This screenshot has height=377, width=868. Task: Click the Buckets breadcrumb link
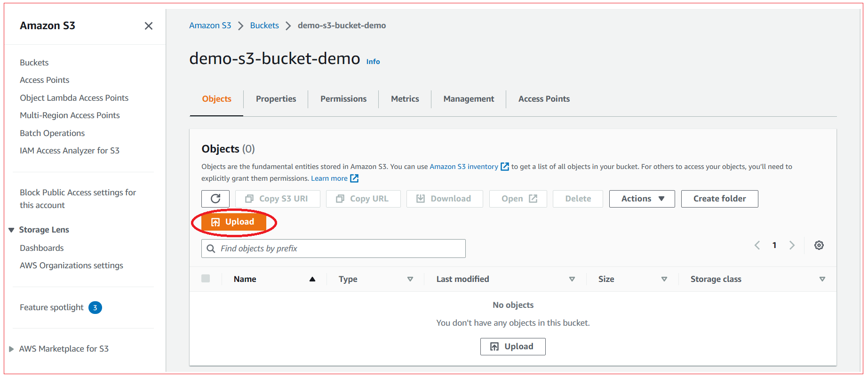pyautogui.click(x=264, y=25)
